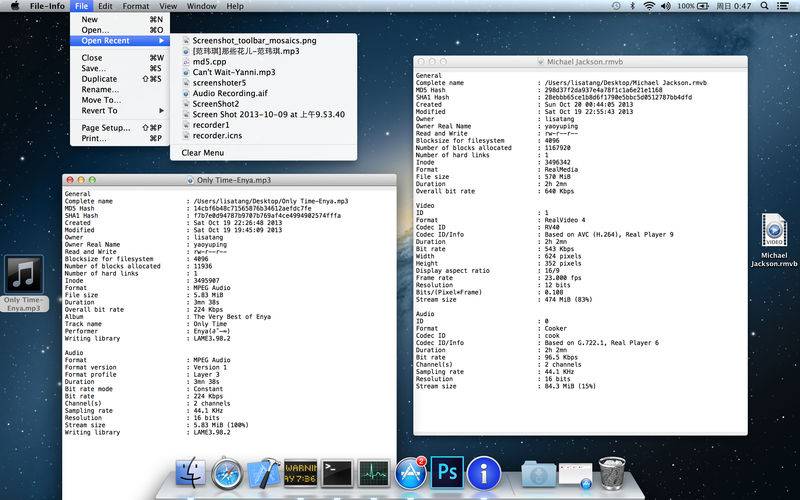
Task: Click the Bluetooth status icon
Action: 632,6
